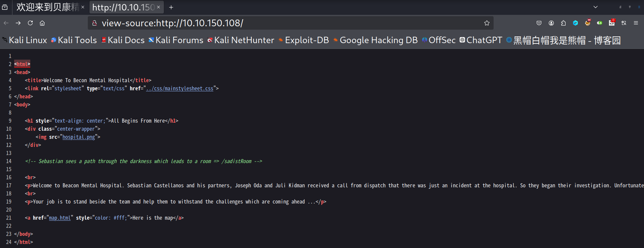This screenshot has width=644, height=248.
Task: Open the extension with the red 0 badge
Action: (x=612, y=23)
